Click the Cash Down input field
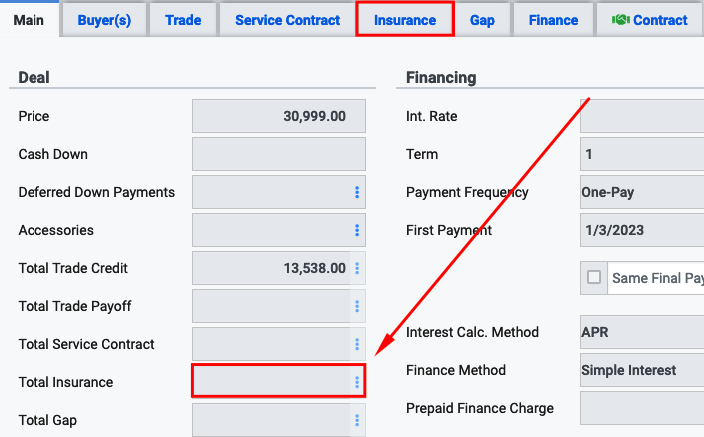Screen dimensions: 704x437 [279, 154]
